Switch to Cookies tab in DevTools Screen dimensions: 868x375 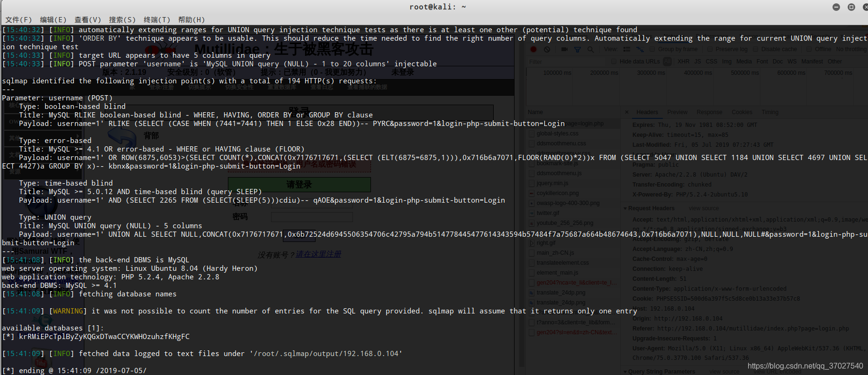coord(742,112)
